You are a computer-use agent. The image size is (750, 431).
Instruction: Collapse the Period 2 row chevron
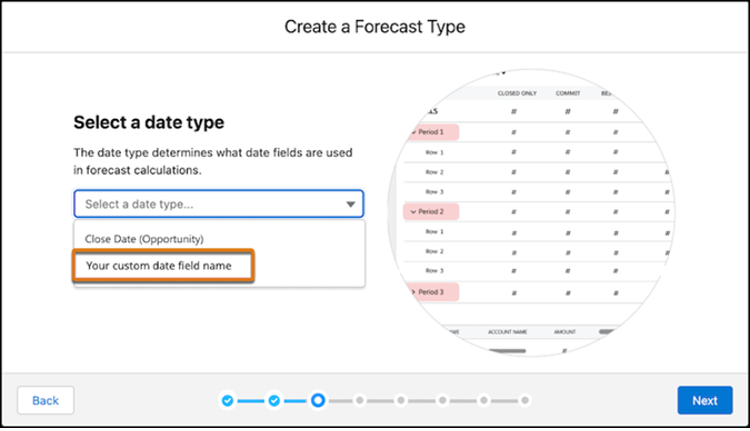click(x=413, y=211)
